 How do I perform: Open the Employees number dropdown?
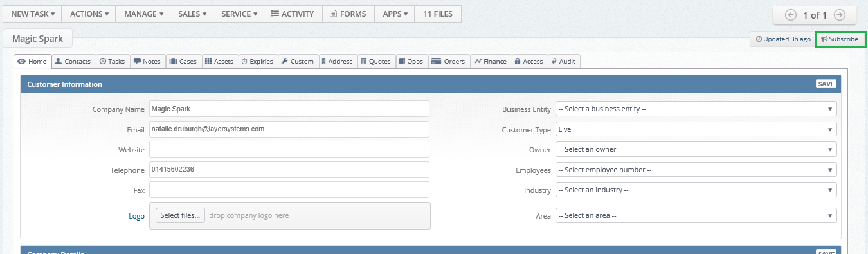(696, 170)
